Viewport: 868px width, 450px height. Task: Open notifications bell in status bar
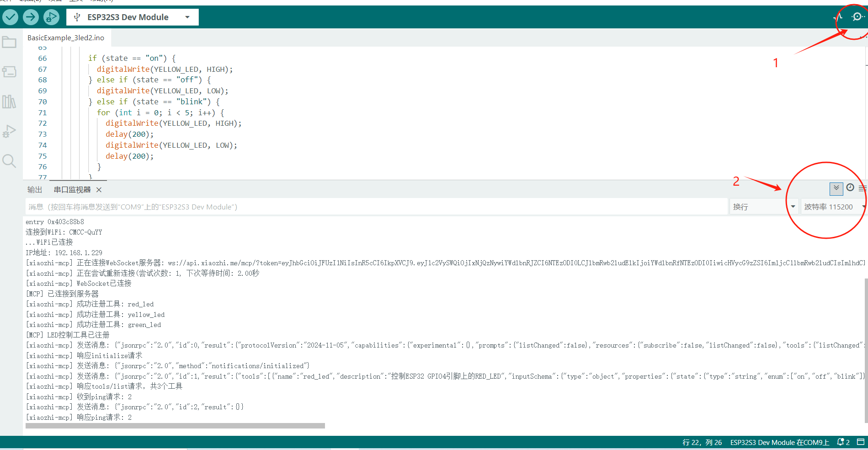pos(843,442)
